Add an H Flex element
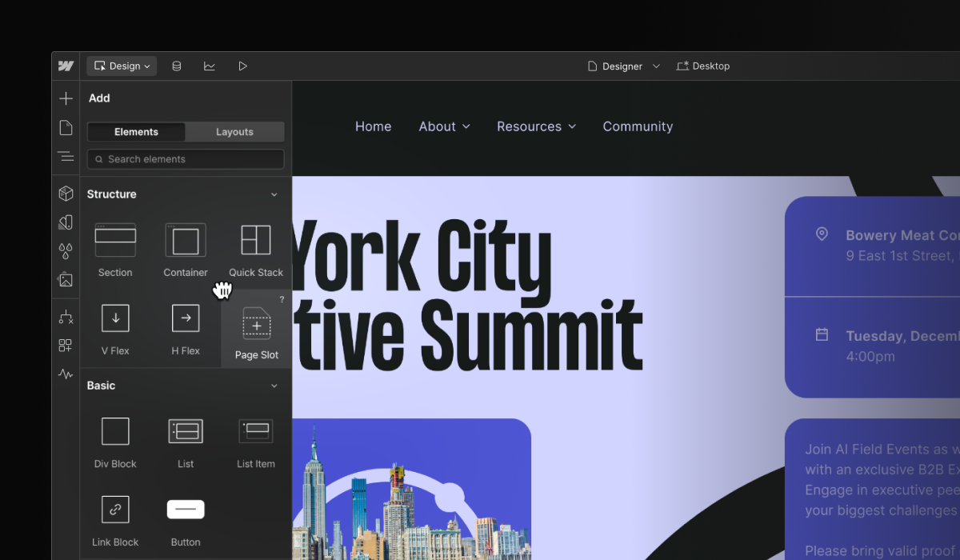The width and height of the screenshot is (960, 560). [186, 328]
